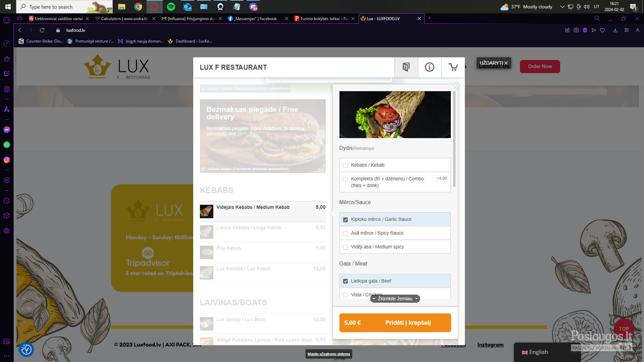Switch to Influama Gmail tab
This screenshot has width=644, height=362.
pyautogui.click(x=191, y=19)
